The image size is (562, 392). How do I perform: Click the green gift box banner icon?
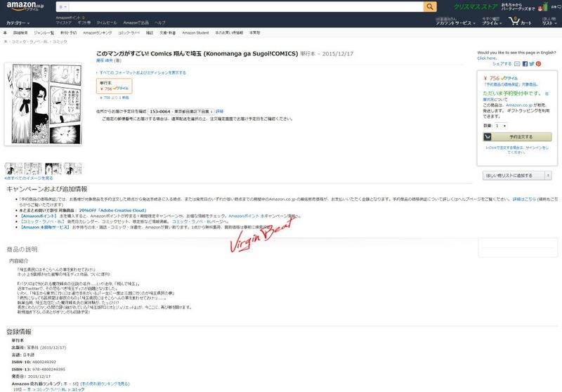[545, 7]
